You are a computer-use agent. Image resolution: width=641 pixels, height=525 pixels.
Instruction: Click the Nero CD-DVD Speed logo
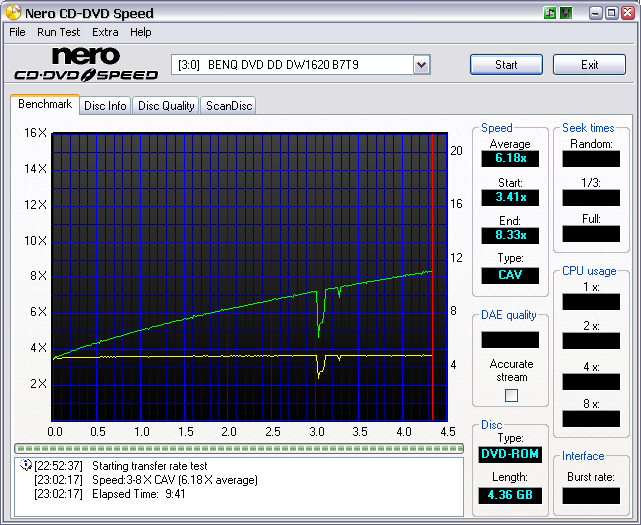pyautogui.click(x=85, y=64)
